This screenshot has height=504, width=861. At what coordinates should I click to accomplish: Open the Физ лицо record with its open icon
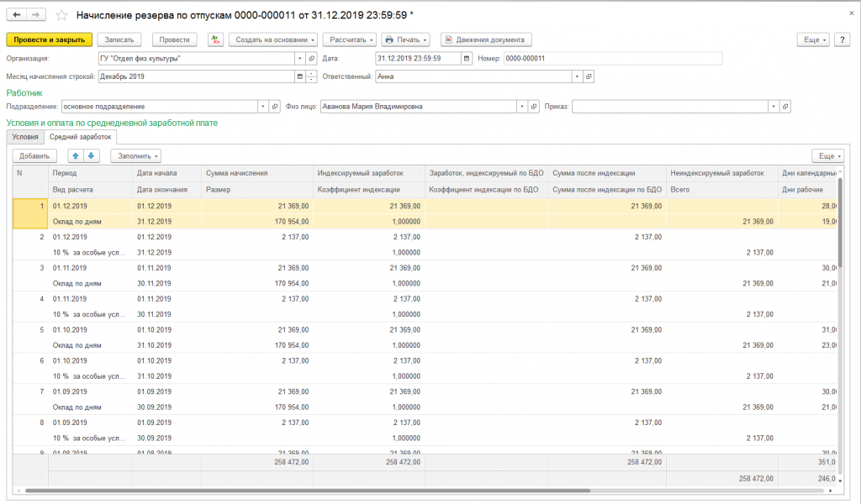[x=534, y=107]
